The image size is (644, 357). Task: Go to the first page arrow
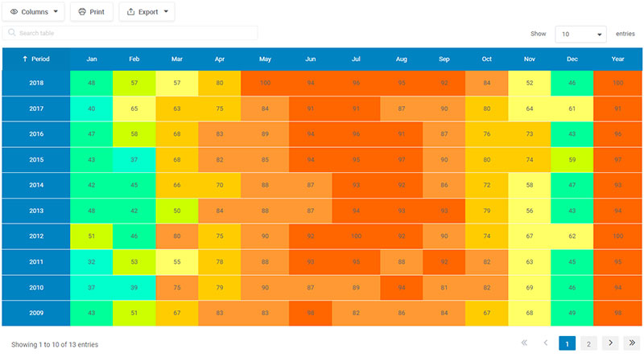(x=524, y=343)
